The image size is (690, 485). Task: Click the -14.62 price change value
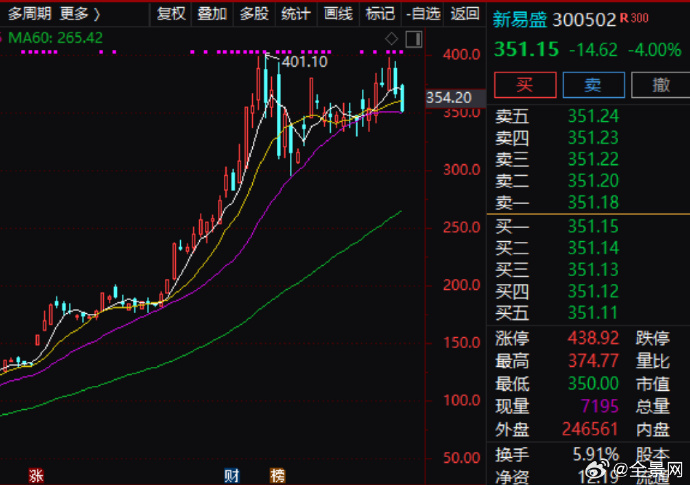(x=593, y=50)
